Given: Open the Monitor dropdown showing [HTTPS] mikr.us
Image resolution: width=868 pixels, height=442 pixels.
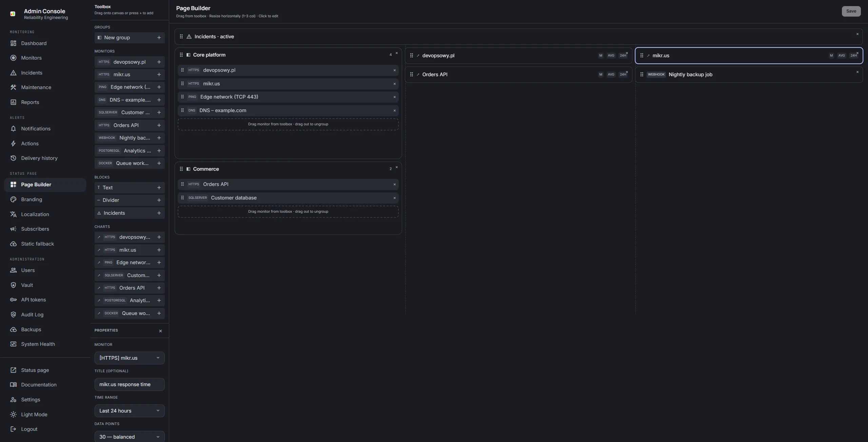Looking at the screenshot, I should [130, 358].
